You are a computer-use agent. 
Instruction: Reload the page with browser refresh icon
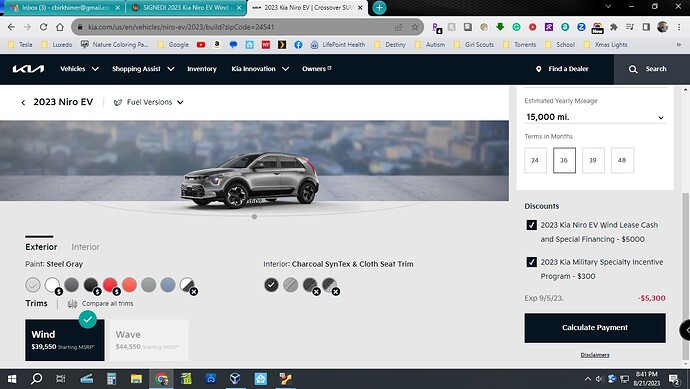coord(43,27)
